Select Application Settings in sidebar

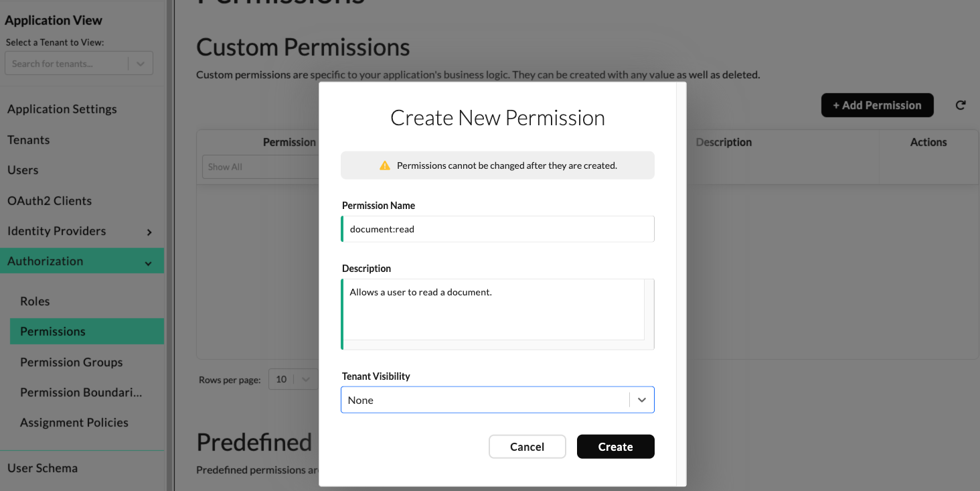coord(62,109)
